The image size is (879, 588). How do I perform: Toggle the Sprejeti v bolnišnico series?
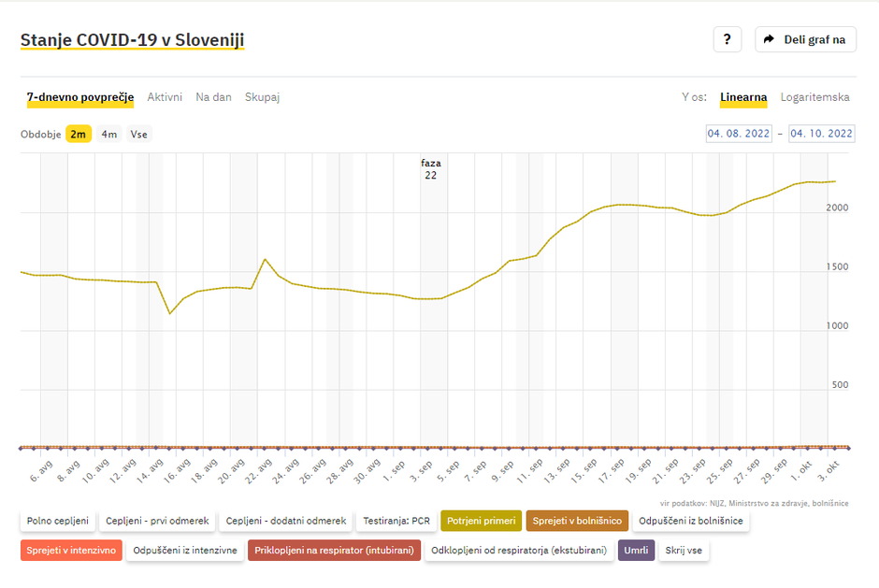(577, 521)
